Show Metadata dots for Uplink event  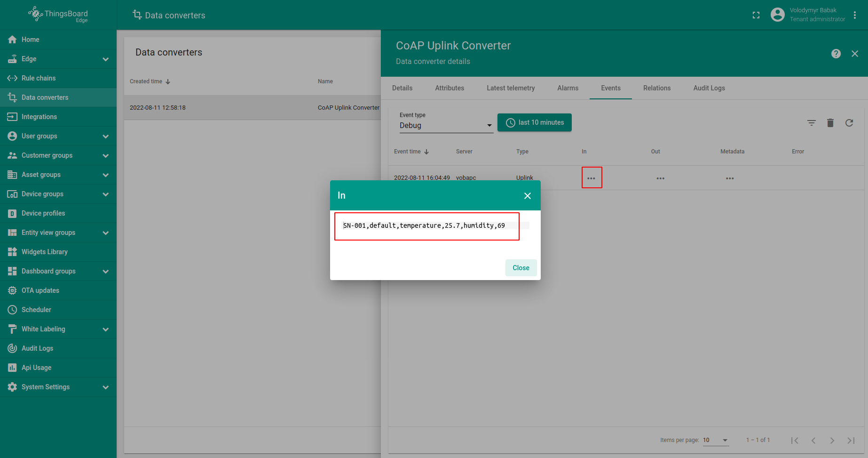pos(730,178)
